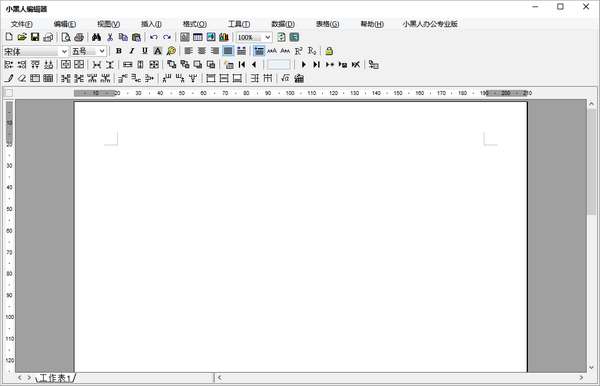Open the 格式(O) menu
600x386 pixels.
(x=195, y=24)
